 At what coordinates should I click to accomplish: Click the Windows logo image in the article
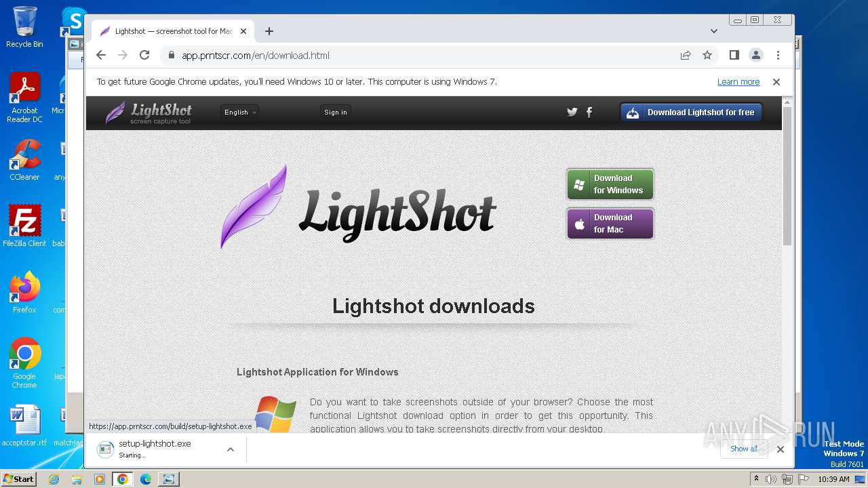point(275,414)
